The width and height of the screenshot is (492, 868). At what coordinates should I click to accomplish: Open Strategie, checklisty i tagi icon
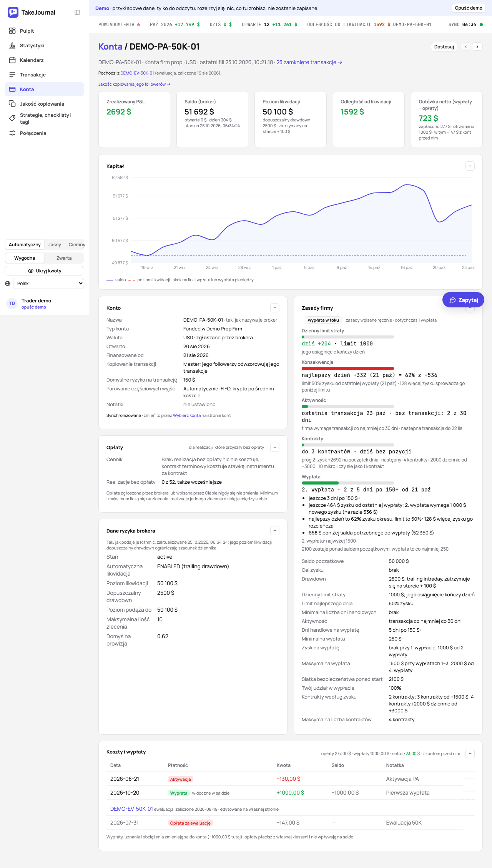coord(12,118)
